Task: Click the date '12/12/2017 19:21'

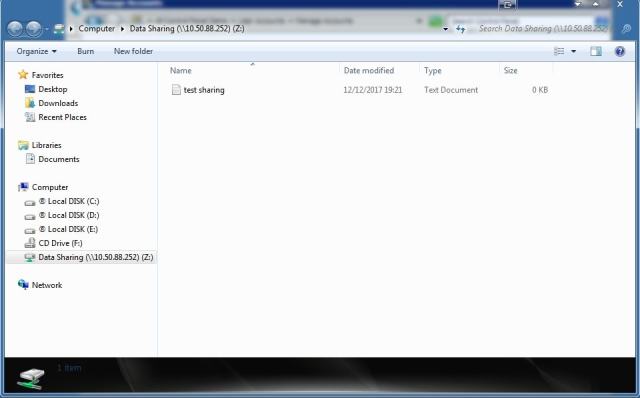Action: (373, 90)
